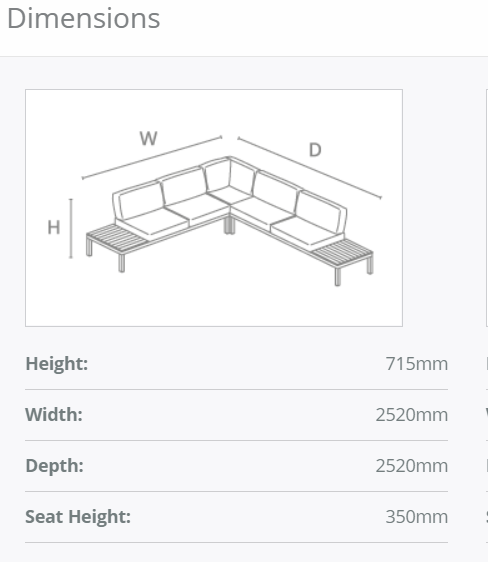Image resolution: width=488 pixels, height=562 pixels.
Task: Select the 2520mm width value
Action: point(412,415)
